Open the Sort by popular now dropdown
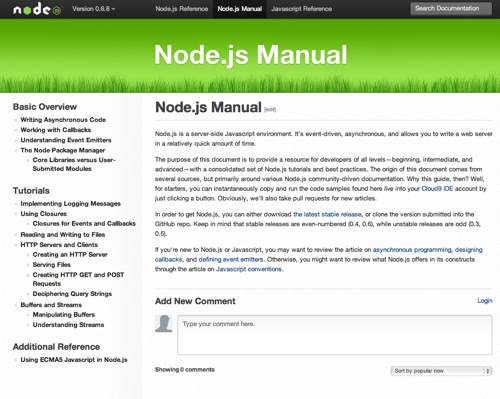The width and height of the screenshot is (500, 399). click(x=441, y=371)
